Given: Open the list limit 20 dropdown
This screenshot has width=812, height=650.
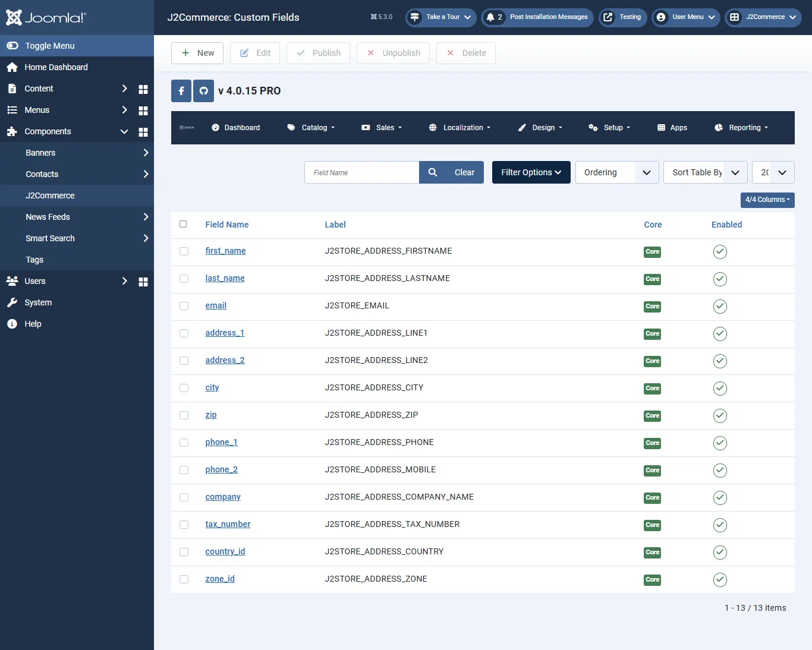Looking at the screenshot, I should click(773, 172).
